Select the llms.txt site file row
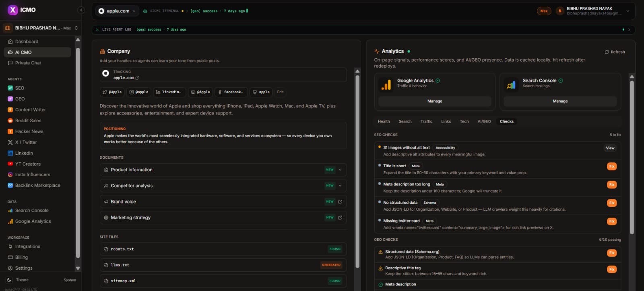The width and height of the screenshot is (644, 291). [x=223, y=265]
